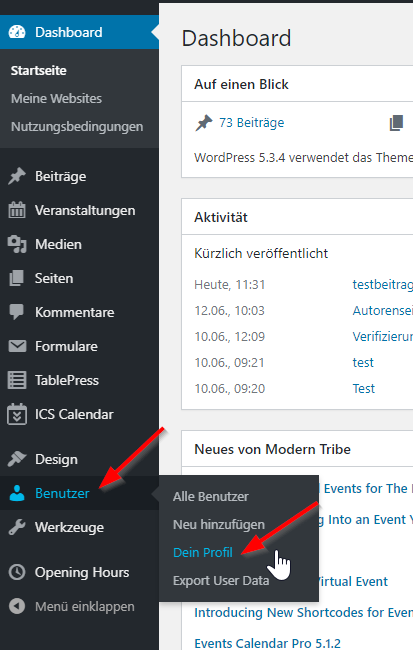Click the Kommentare speech bubble icon

click(17, 312)
